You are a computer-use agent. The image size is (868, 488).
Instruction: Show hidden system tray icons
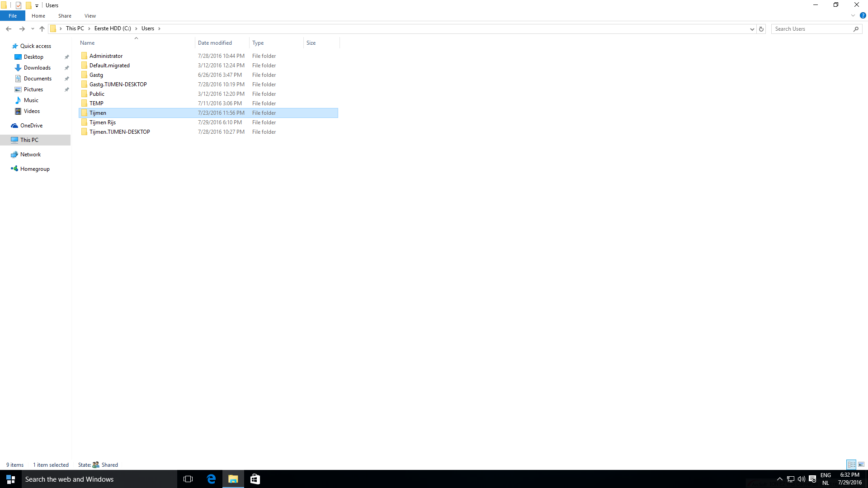pos(779,479)
